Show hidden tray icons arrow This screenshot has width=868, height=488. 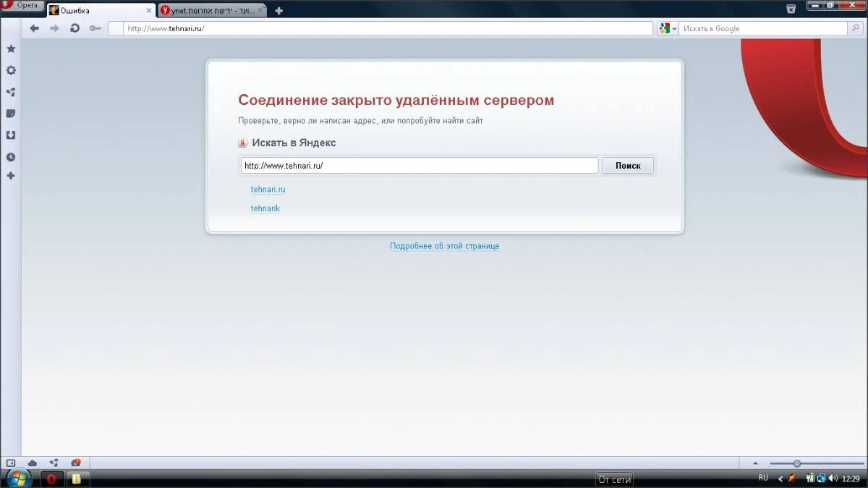(780, 479)
